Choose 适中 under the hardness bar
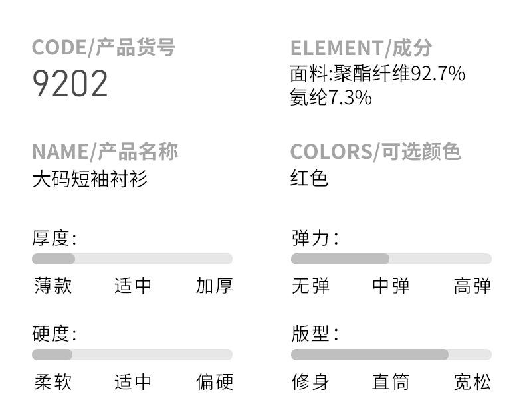The width and height of the screenshot is (525, 420). [x=133, y=382]
